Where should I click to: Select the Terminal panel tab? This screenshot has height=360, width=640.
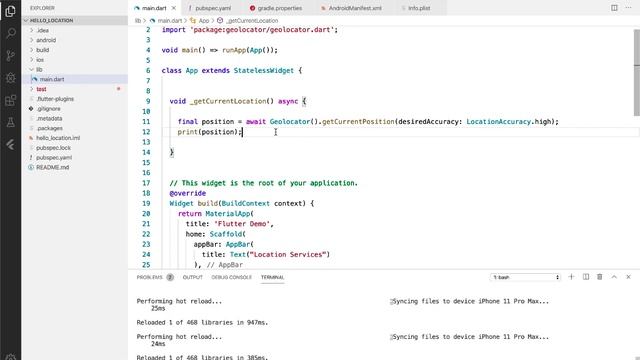tap(272, 277)
